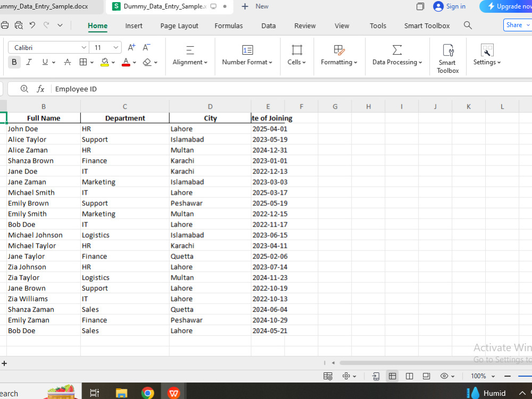Click formula bar showing Employee ID
The image size is (532, 399).
292,89
